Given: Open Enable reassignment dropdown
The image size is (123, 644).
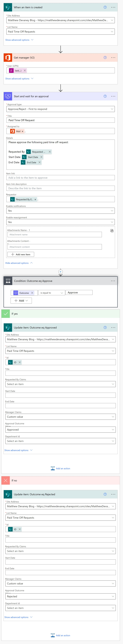Looking at the screenshot, I should point(60,222).
